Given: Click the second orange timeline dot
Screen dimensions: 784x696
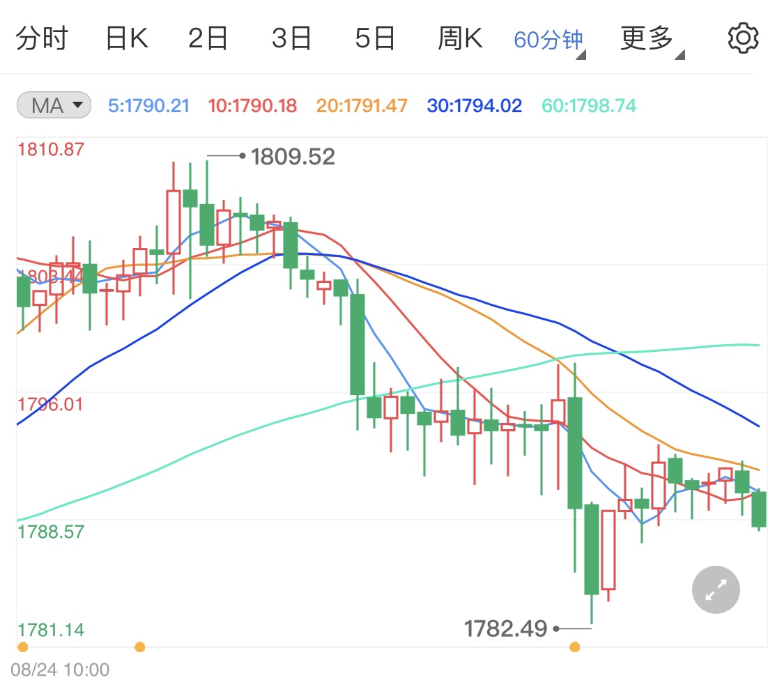Looking at the screenshot, I should pos(140,647).
